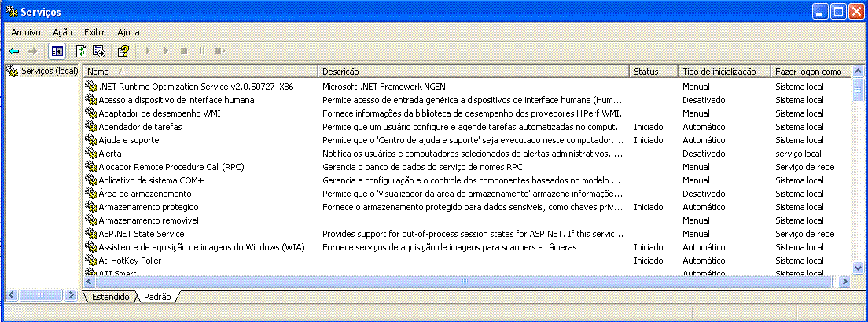Switch to the Padrão tab
Viewport: 868px width, 322px height.
coord(157,297)
